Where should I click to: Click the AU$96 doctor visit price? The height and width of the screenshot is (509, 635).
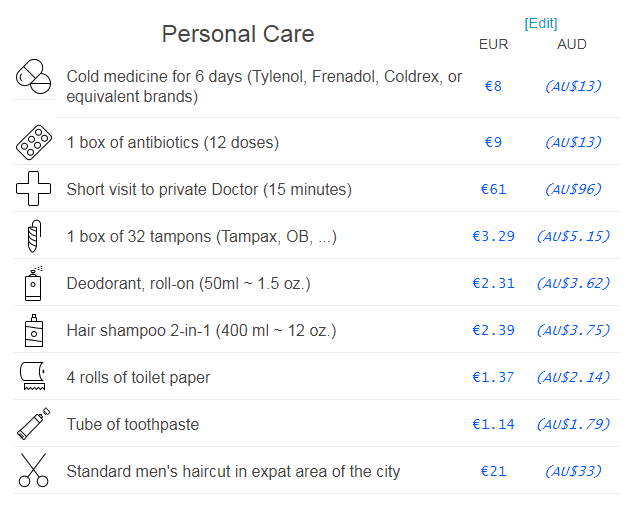tap(573, 189)
